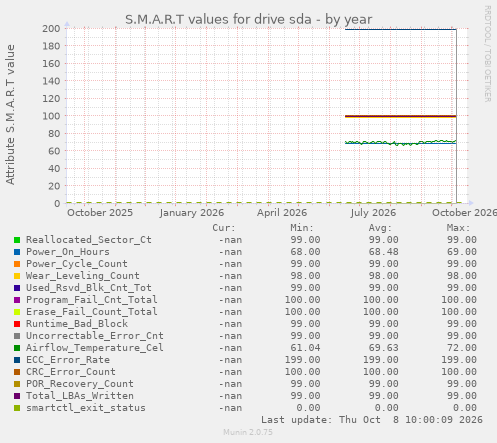Image resolution: width=497 pixels, height=443 pixels.
Task: Click the ECC_Error_Rate line near 199
Action: coord(400,30)
